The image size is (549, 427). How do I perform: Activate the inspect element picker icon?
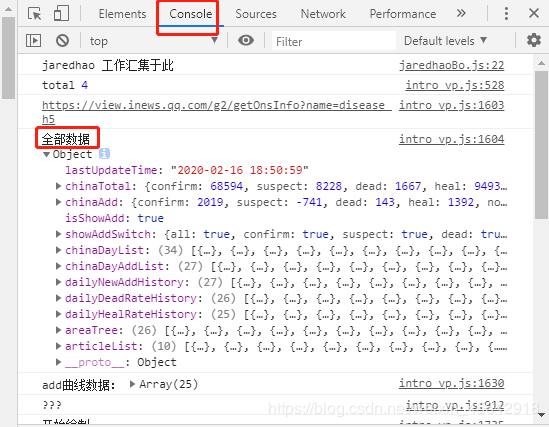(34, 14)
